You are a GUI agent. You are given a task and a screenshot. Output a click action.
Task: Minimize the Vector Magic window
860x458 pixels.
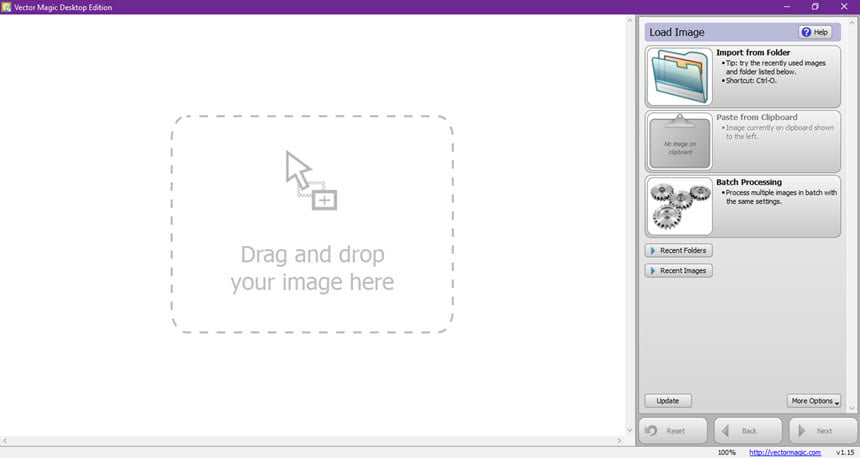pos(787,7)
